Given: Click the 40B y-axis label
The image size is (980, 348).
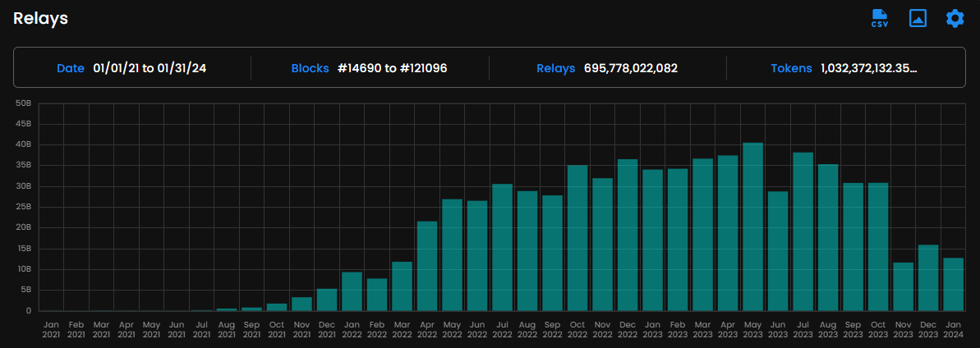Looking at the screenshot, I should click(x=23, y=145).
